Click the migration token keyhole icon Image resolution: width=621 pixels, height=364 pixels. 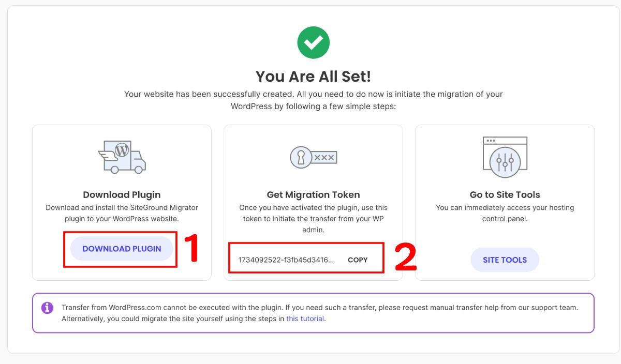pos(313,157)
